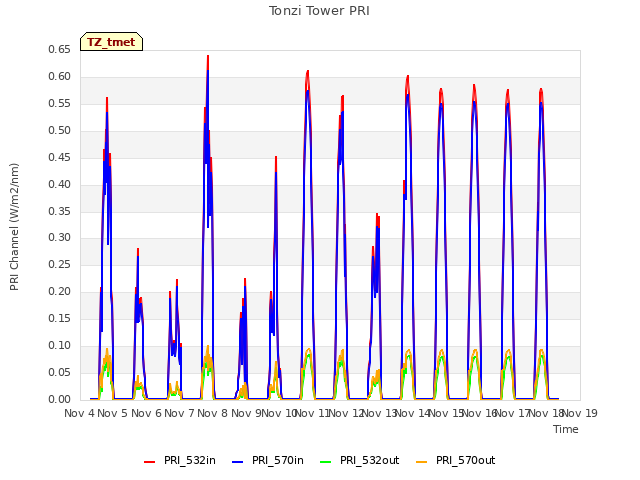Click the 0.65 y-axis tick label
640x480 pixels.
(59, 49)
